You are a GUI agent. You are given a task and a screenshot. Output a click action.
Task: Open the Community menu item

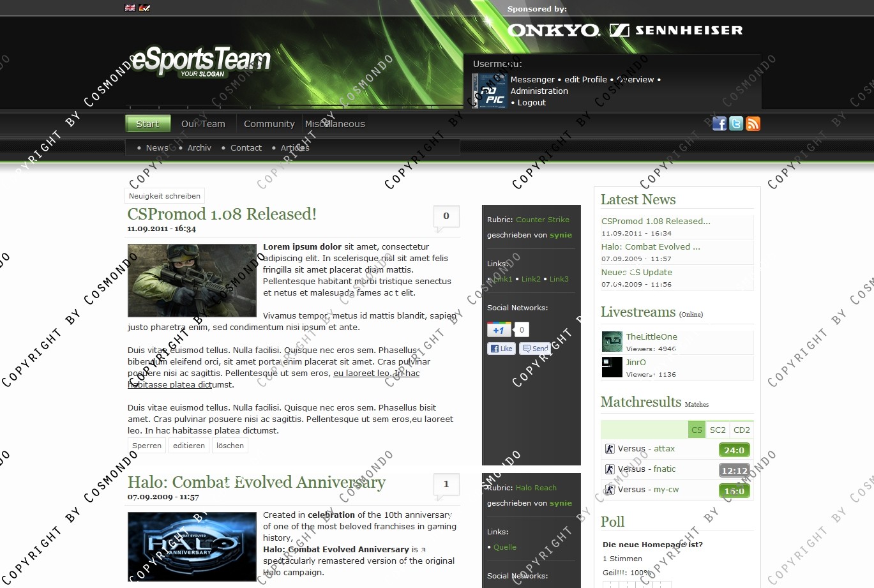[x=269, y=124]
